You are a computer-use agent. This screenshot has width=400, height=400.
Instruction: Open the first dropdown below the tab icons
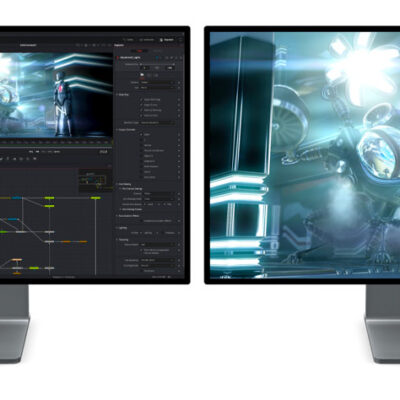point(157,82)
